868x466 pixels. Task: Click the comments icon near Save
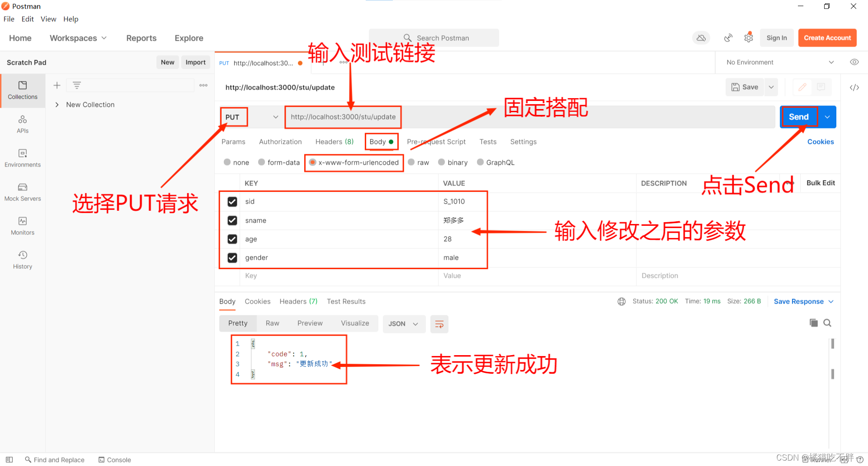[x=821, y=87]
